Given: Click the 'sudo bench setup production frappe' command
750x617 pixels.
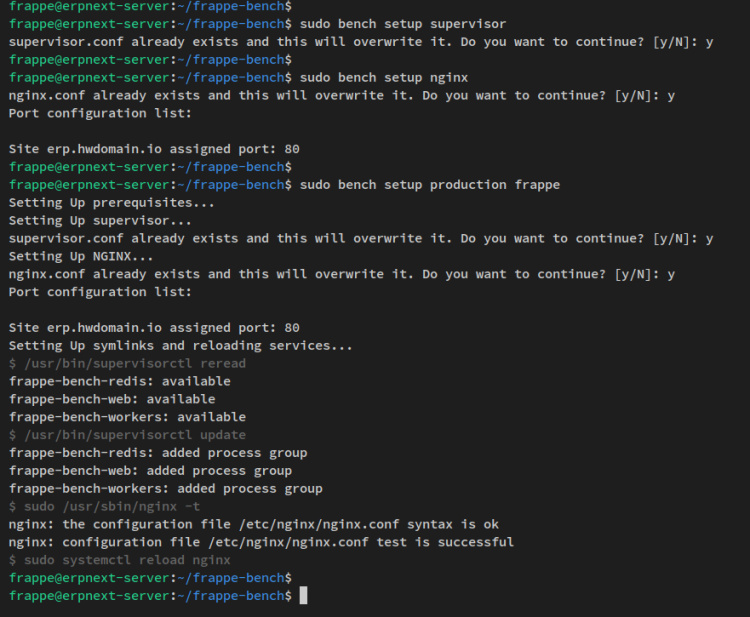Looking at the screenshot, I should (430, 185).
